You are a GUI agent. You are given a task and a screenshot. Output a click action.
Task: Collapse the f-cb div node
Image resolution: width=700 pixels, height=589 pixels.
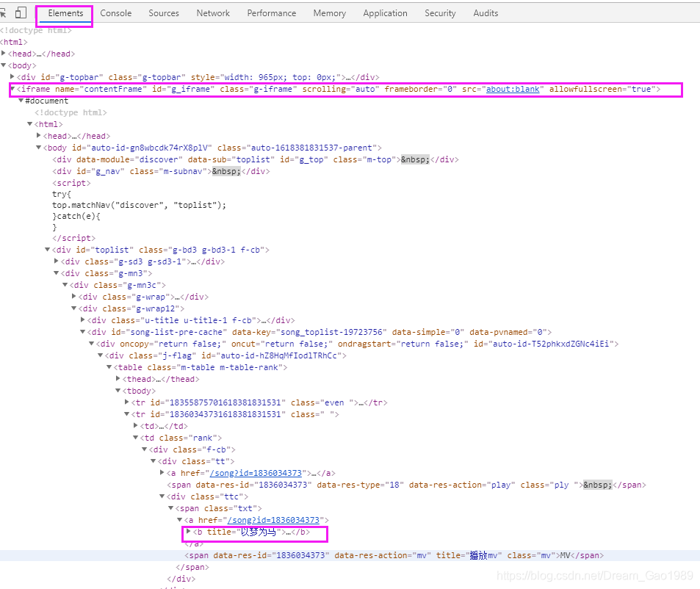pyautogui.click(x=144, y=449)
